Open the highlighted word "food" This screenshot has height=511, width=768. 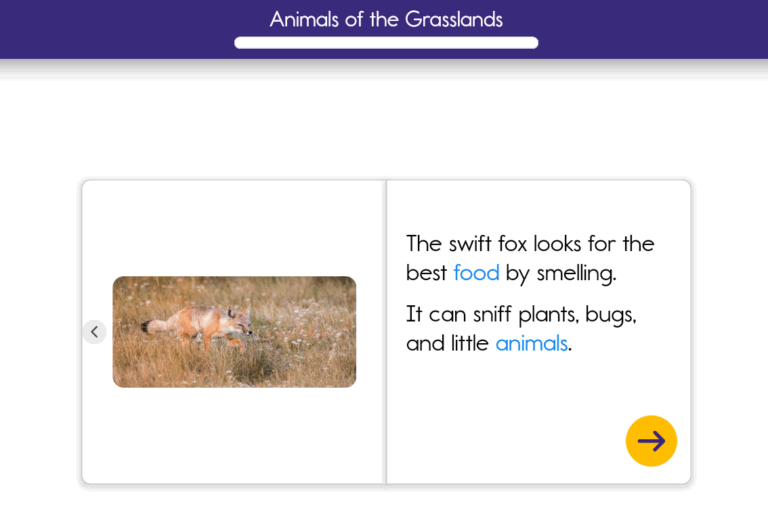[x=476, y=272]
